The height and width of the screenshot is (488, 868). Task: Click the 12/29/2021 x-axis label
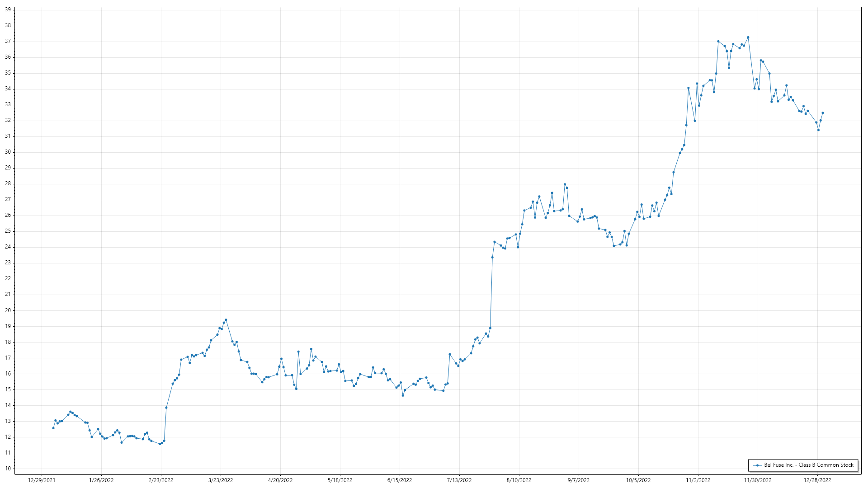click(x=42, y=480)
